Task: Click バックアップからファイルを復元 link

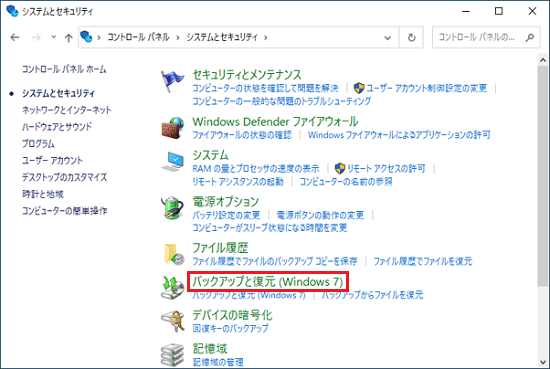Action: point(373,295)
